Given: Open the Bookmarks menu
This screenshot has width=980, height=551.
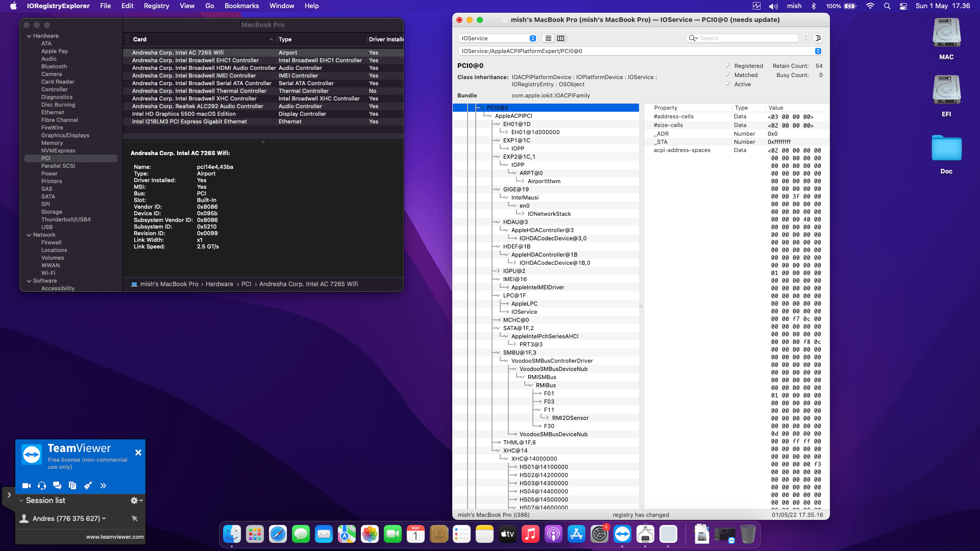Looking at the screenshot, I should pos(241,6).
